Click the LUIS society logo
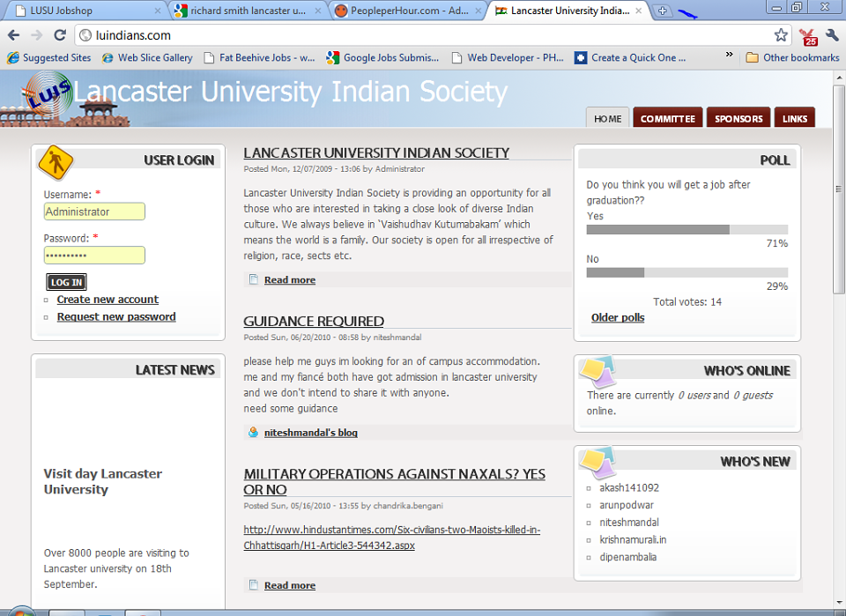846x616 pixels. click(48, 93)
